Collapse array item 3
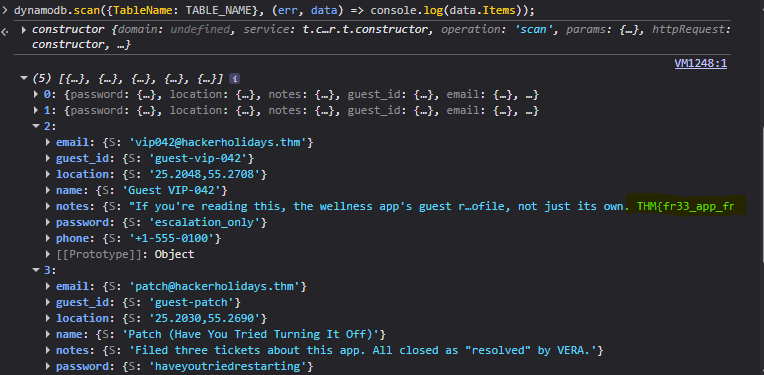 [x=36, y=270]
